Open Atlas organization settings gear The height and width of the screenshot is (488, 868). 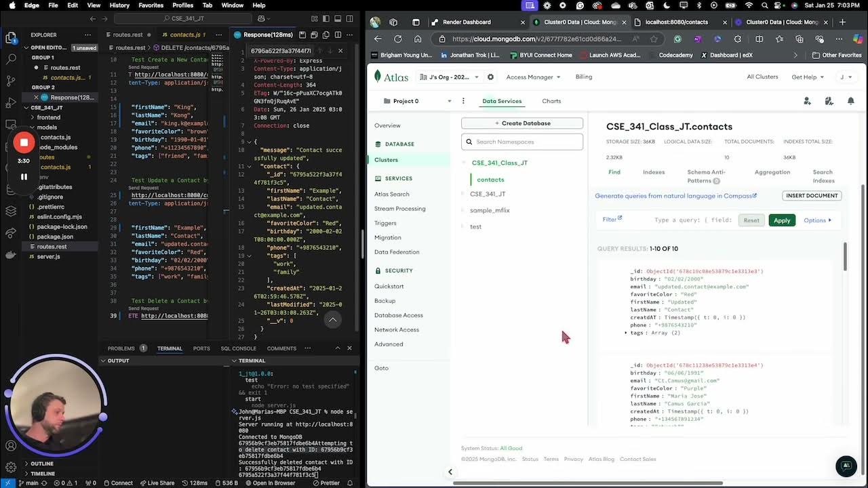click(x=490, y=77)
